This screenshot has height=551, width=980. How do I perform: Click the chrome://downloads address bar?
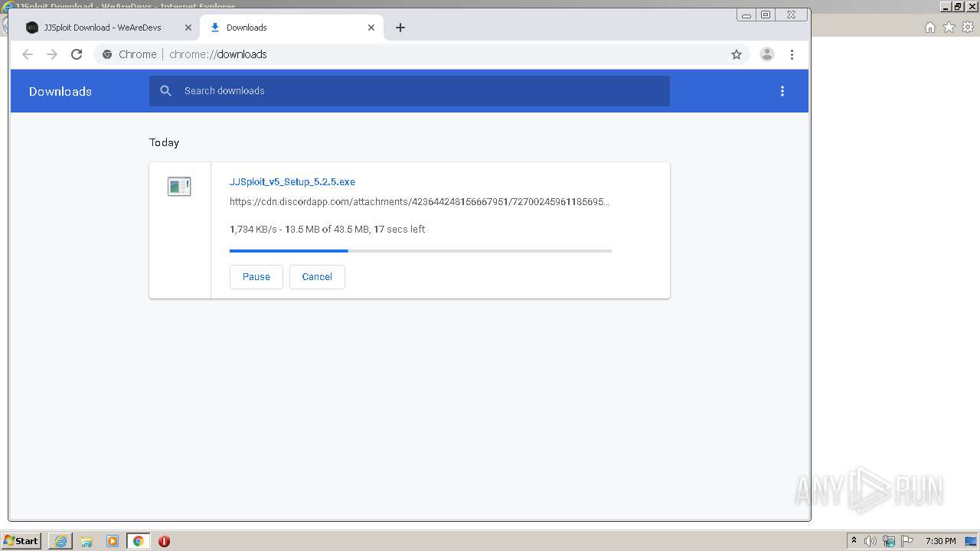click(x=421, y=54)
